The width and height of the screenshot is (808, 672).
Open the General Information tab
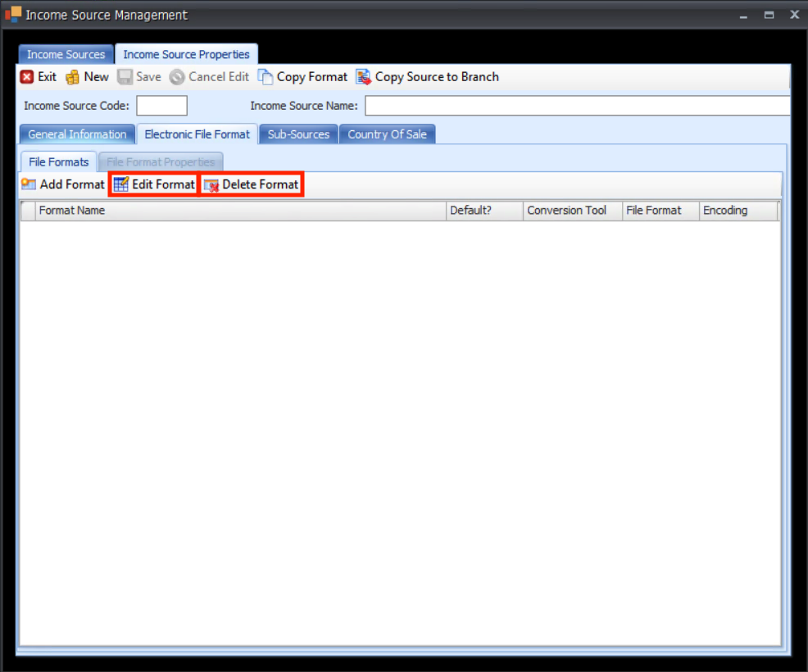pos(77,134)
